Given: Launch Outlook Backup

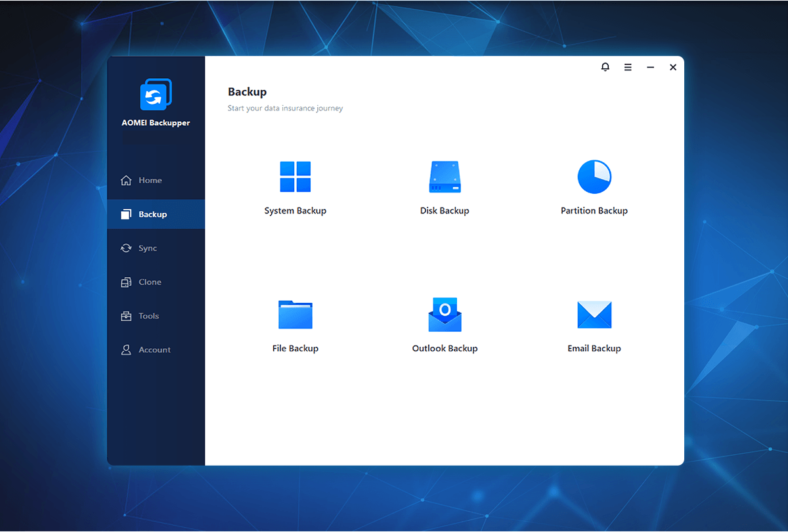Looking at the screenshot, I should [x=445, y=325].
